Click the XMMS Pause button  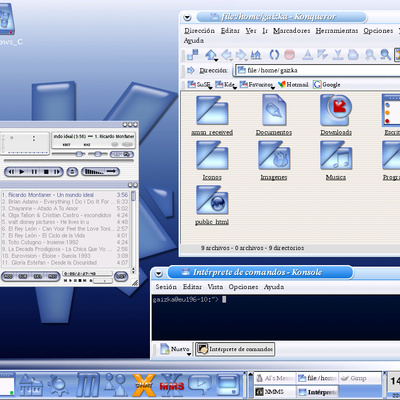click(x=34, y=172)
